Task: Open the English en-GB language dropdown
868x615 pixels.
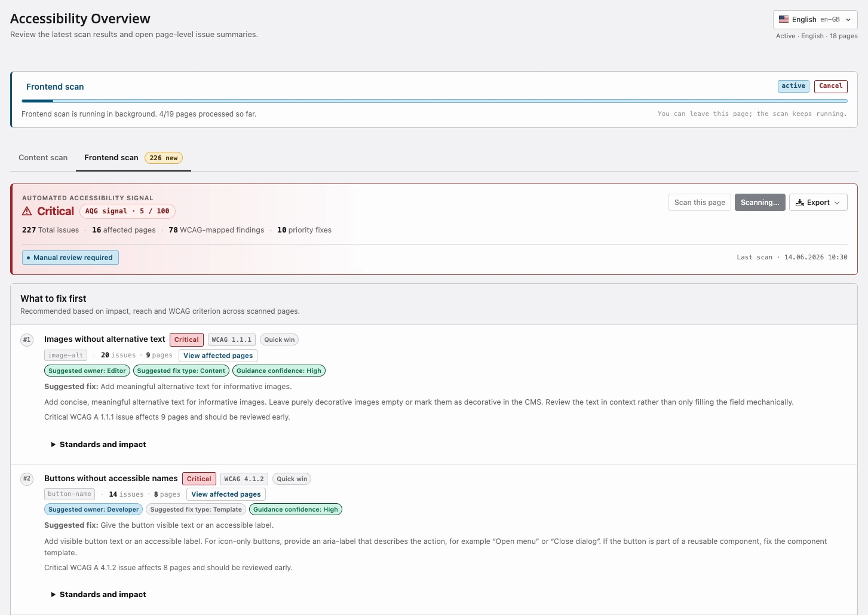Action: tap(815, 19)
